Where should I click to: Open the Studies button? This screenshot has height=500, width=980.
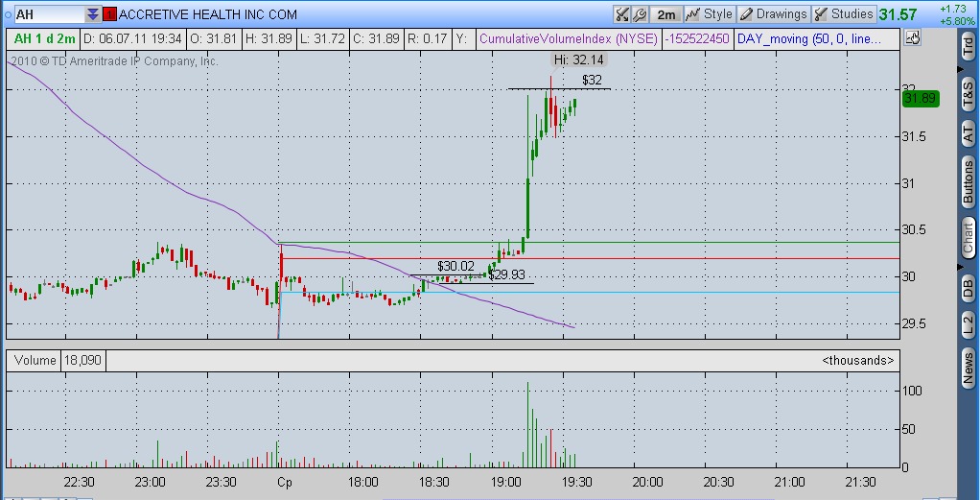[x=844, y=13]
